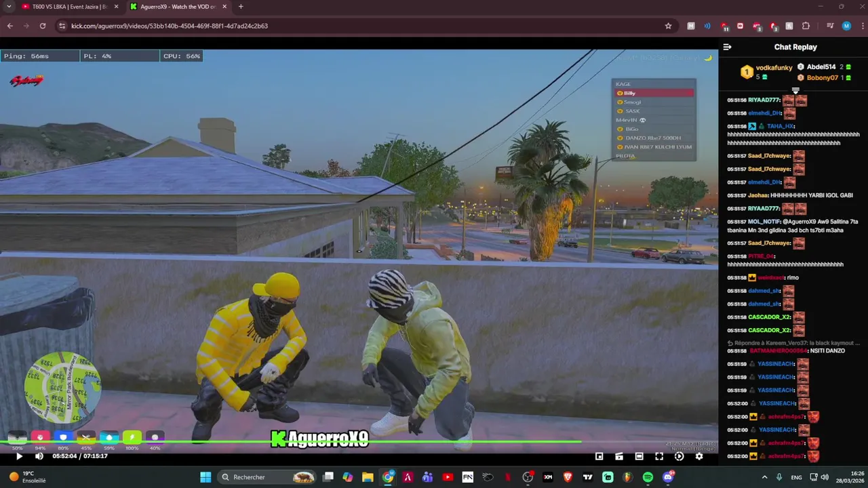Open File Explorer from the taskbar

pyautogui.click(x=368, y=477)
